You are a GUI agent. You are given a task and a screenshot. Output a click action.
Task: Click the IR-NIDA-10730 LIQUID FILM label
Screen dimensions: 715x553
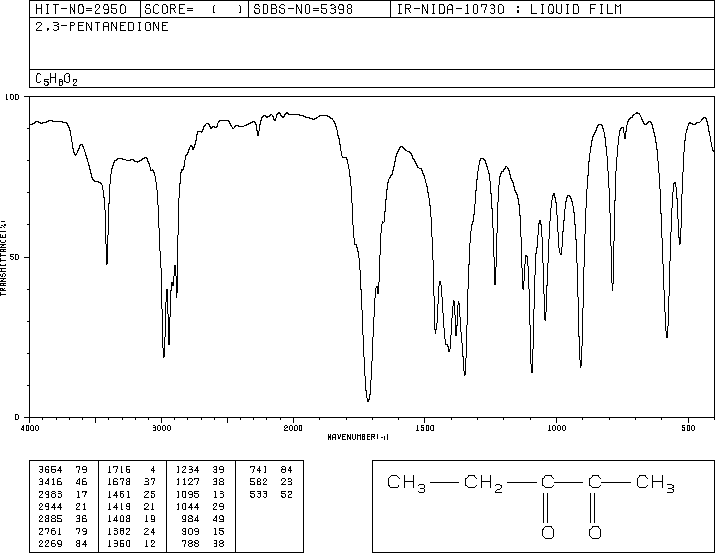point(509,9)
